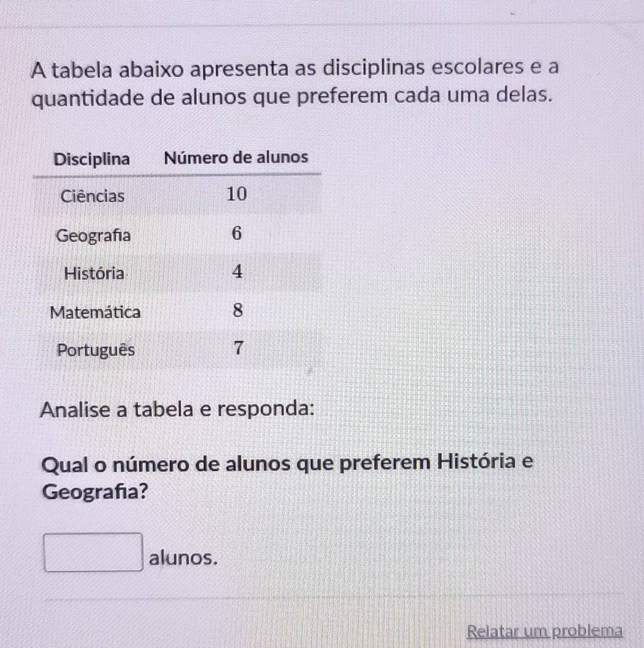Image resolution: width=644 pixels, height=648 pixels.
Task: Open the 'Relatar um problema' link
Action: point(544,631)
